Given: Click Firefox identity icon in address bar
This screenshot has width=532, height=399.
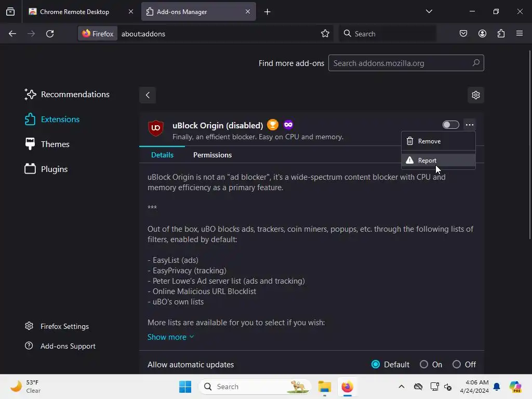Looking at the screenshot, I should coord(98,34).
